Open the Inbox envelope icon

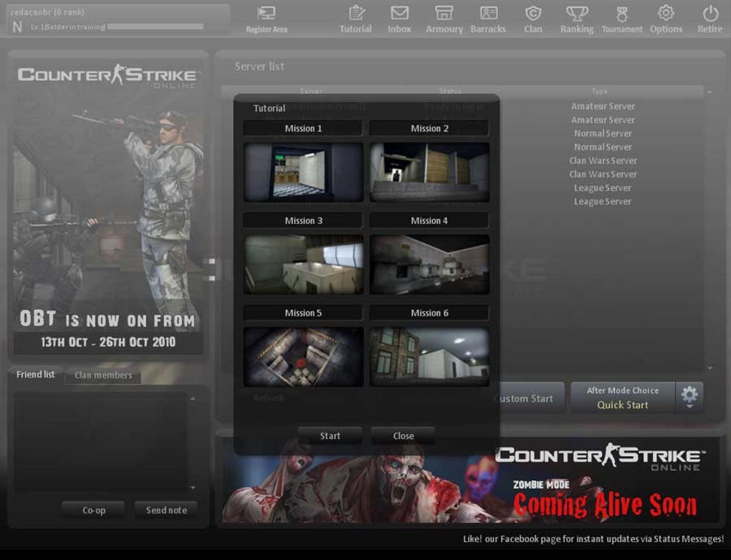399,14
